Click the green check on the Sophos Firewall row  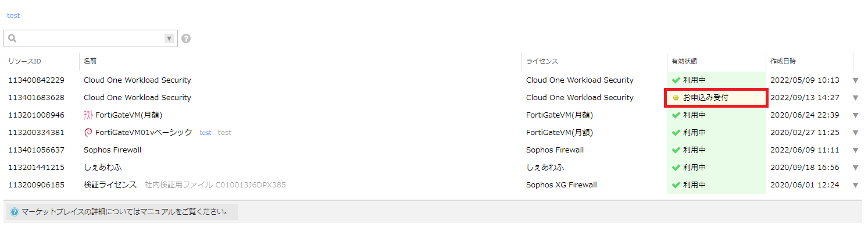(x=676, y=150)
